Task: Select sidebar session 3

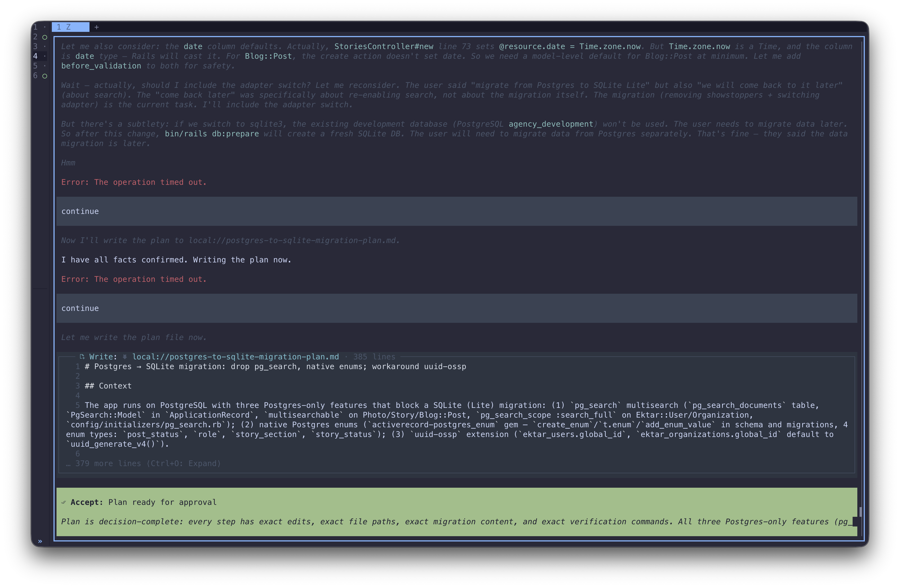Action: [40, 47]
